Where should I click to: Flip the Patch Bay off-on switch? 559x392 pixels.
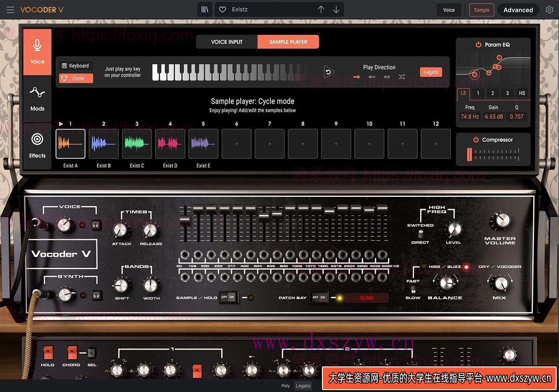coord(319,297)
